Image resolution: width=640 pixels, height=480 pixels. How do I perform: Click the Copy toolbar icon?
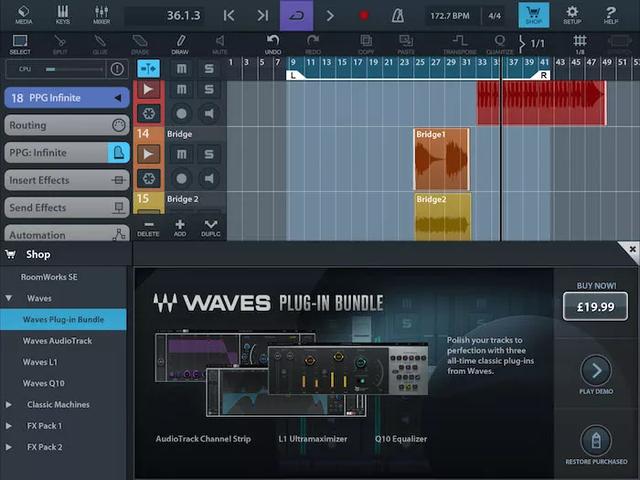click(x=366, y=44)
